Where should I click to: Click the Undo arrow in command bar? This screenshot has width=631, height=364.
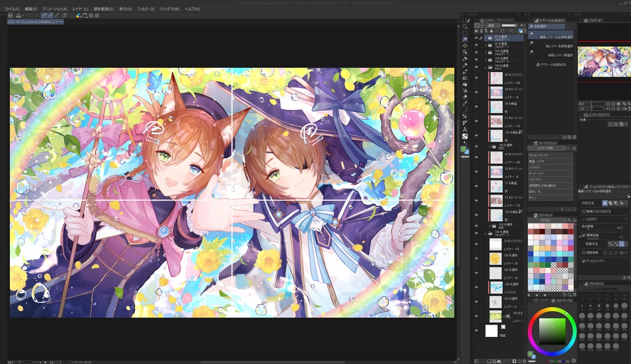coord(30,15)
